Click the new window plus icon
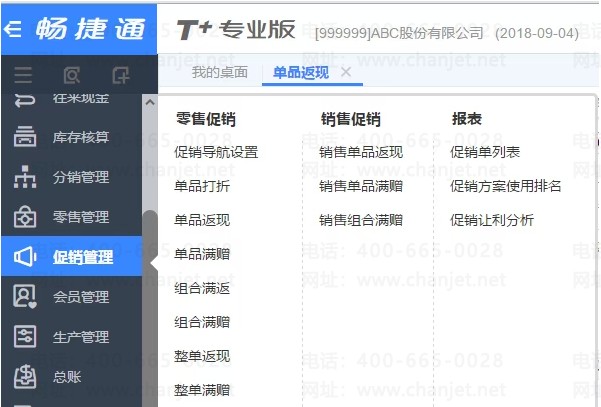This screenshot has height=407, width=601. point(121,75)
